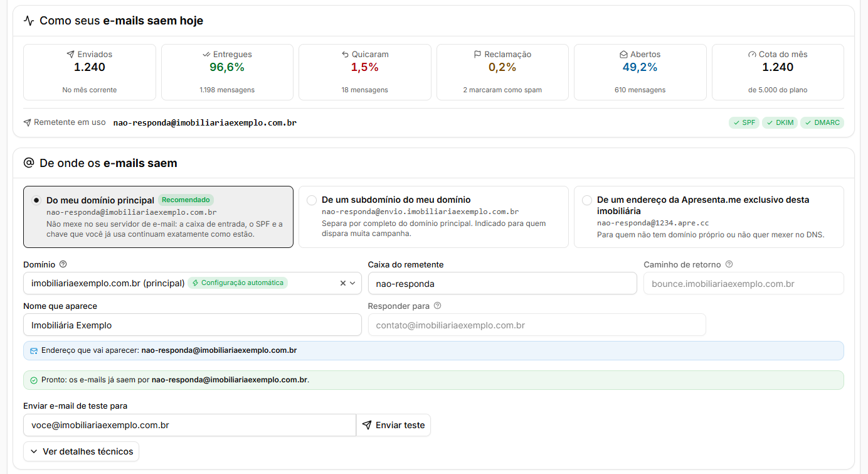Click the '2 marcaram como spam' text
The width and height of the screenshot is (868, 474).
[x=502, y=90]
